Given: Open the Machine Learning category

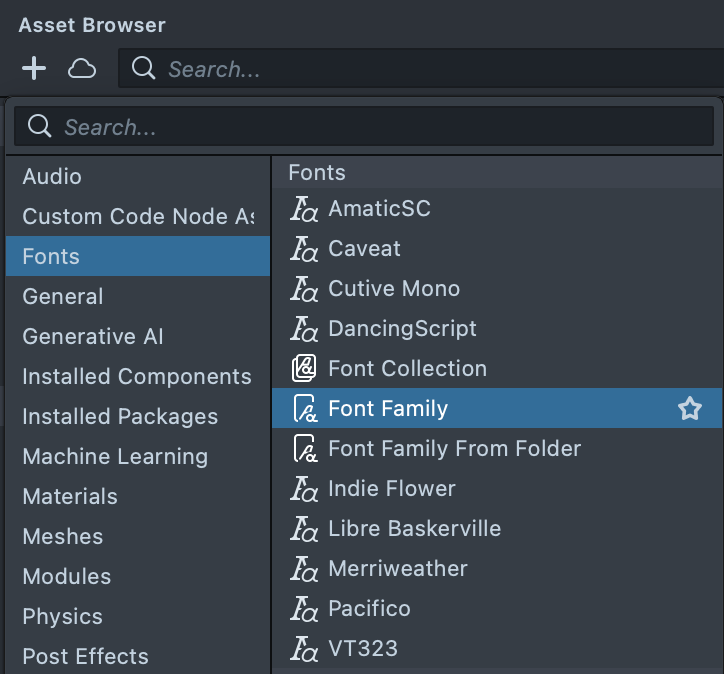Looking at the screenshot, I should pyautogui.click(x=115, y=456).
